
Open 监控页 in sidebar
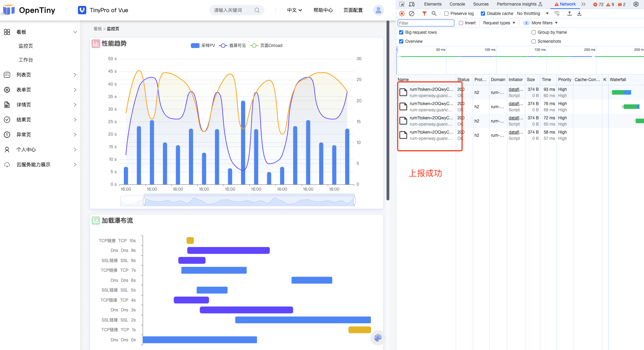coord(26,46)
